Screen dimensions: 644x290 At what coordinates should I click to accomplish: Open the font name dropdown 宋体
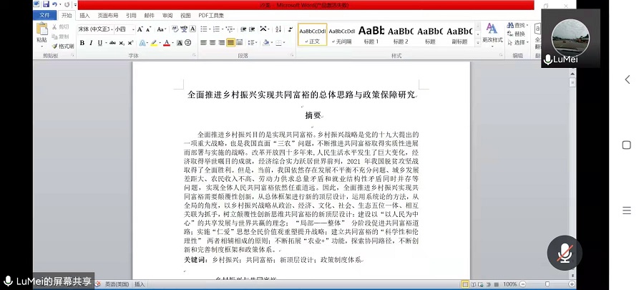click(94, 29)
